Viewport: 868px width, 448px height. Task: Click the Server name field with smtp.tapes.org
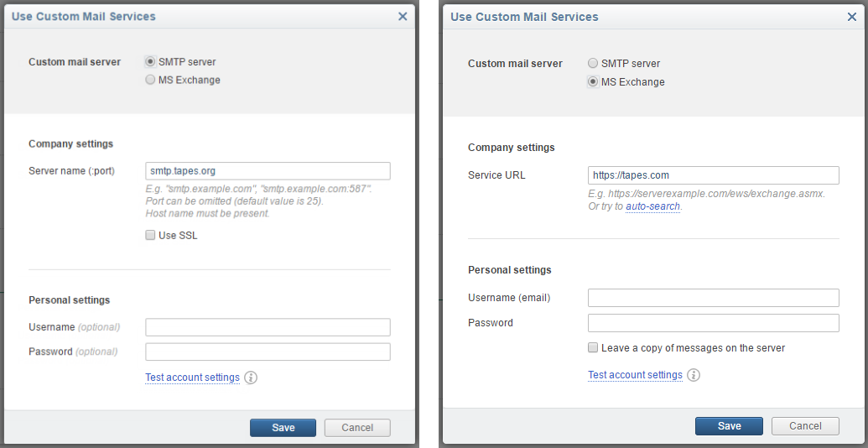pyautogui.click(x=268, y=171)
